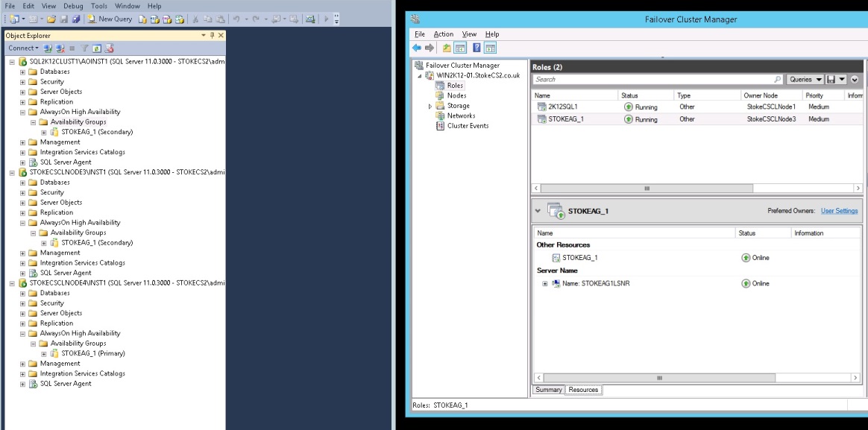Collapse AlwaysOn High Availability under STOKECSCLNODE3
The width and height of the screenshot is (868, 430).
(22, 223)
